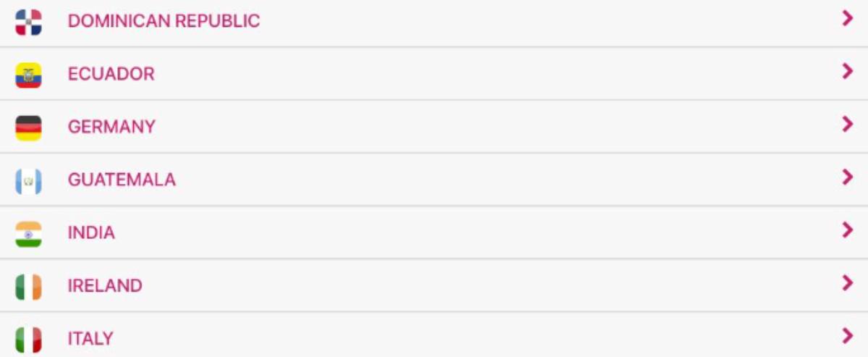Open the Guatemala row arrow
The height and width of the screenshot is (357, 868).
pyautogui.click(x=848, y=177)
